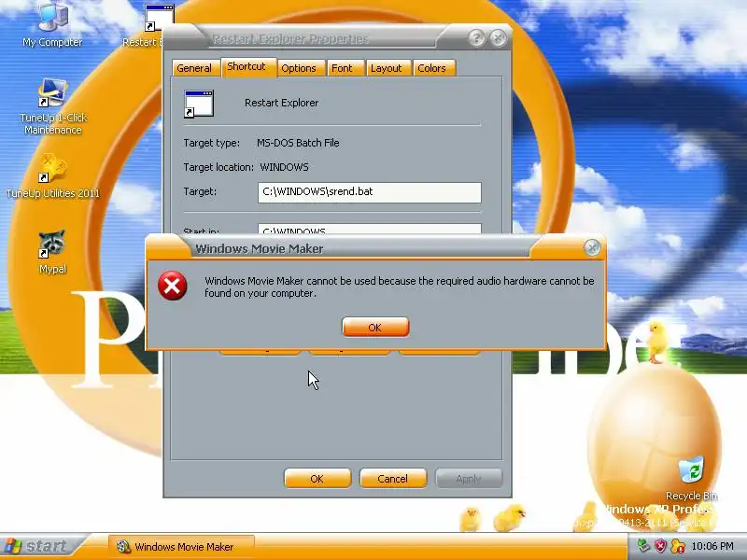Click the MS-DOS Batch File target type text
The width and height of the screenshot is (747, 560).
pyautogui.click(x=298, y=143)
